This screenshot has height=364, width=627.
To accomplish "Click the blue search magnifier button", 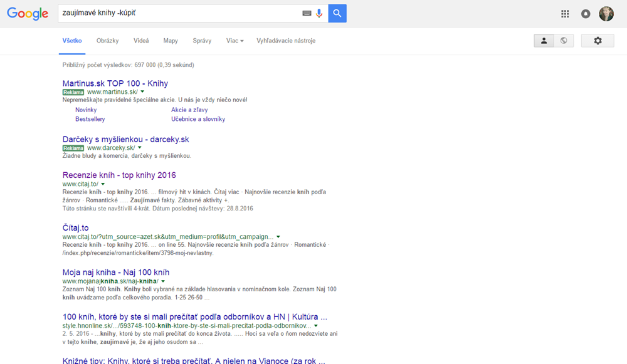I will coord(337,13).
